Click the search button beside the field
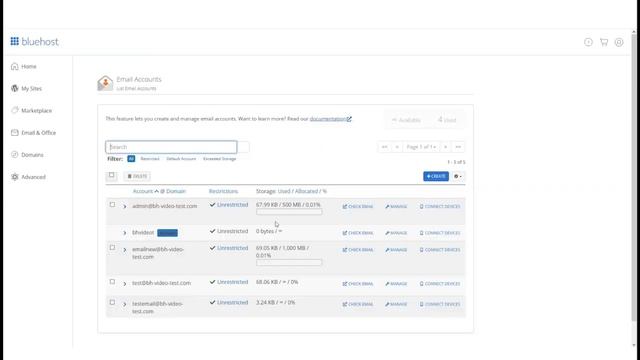 tap(244, 147)
